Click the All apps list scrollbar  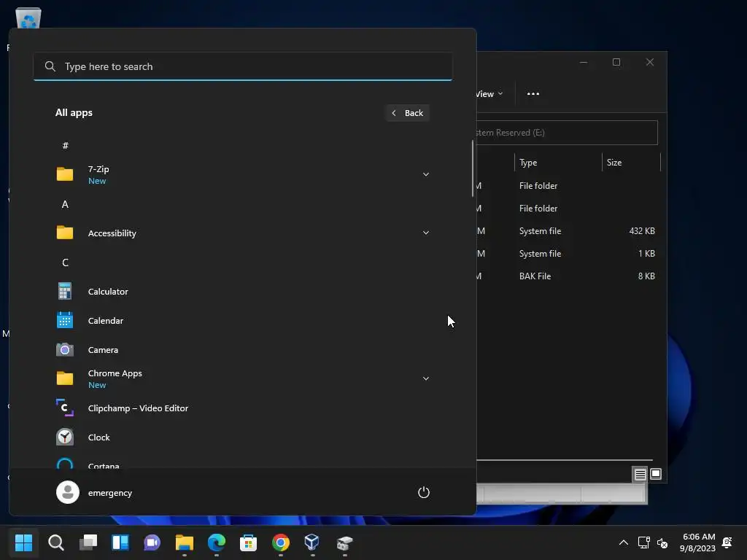tap(473, 168)
